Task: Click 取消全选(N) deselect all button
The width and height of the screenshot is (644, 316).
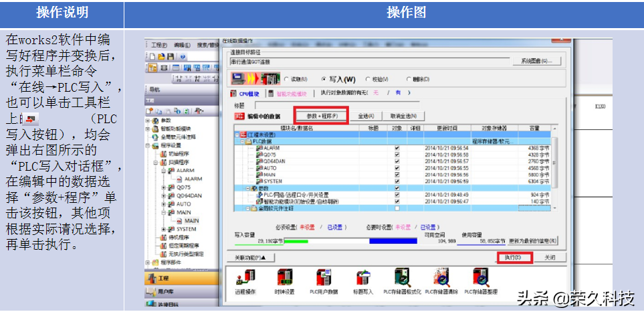Action: point(403,116)
